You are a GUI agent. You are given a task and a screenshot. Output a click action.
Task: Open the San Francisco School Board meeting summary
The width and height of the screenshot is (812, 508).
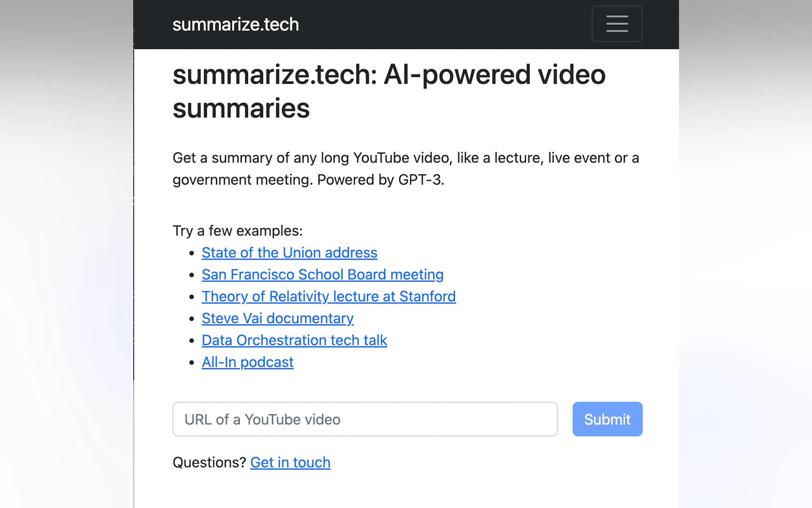(x=322, y=274)
